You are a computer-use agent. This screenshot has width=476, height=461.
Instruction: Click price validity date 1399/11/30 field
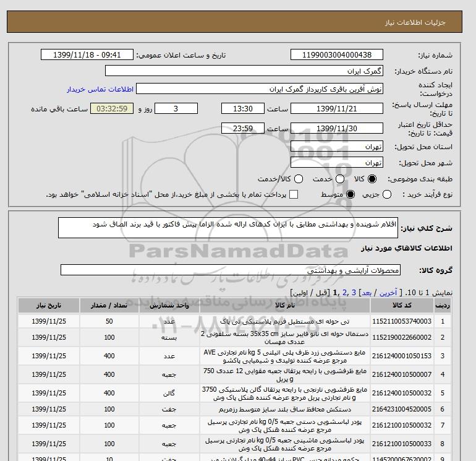pos(337,128)
